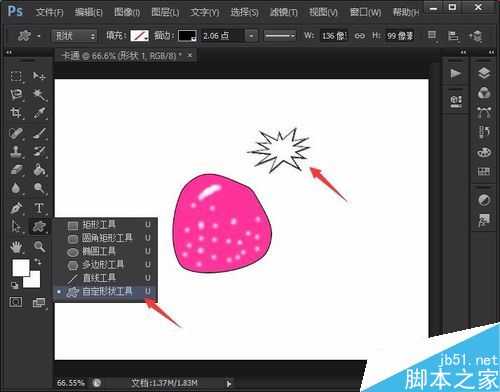Open the Swatches panel palette icon
Screen dimensions: 500x392
pos(484,153)
